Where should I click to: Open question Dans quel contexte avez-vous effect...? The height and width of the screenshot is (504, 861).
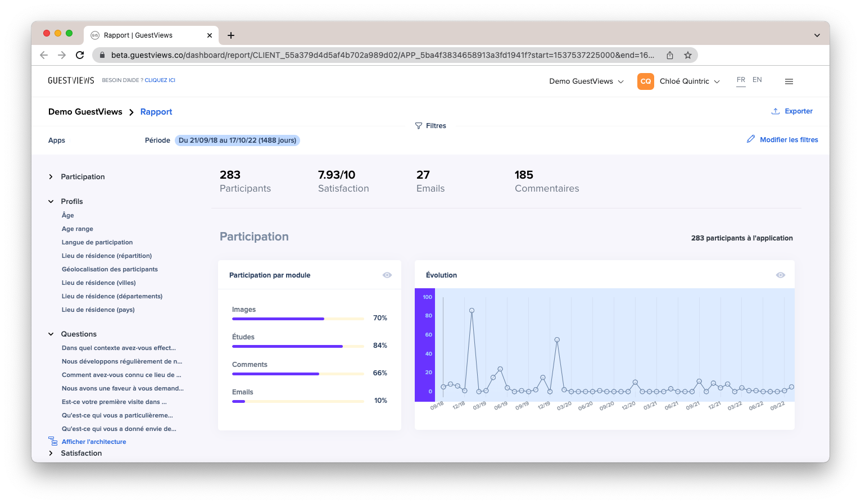point(119,348)
